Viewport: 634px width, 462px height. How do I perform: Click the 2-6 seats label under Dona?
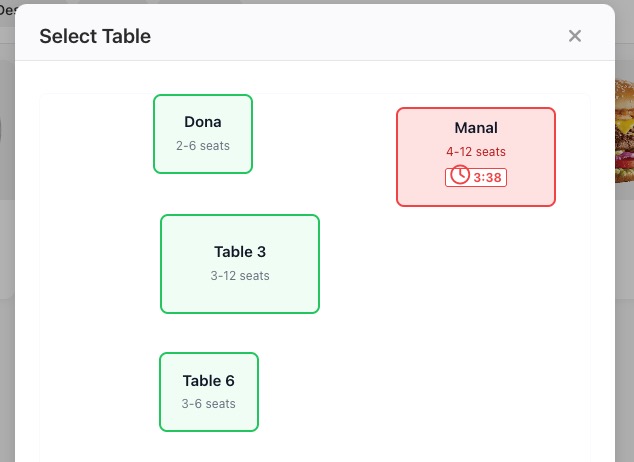203,146
